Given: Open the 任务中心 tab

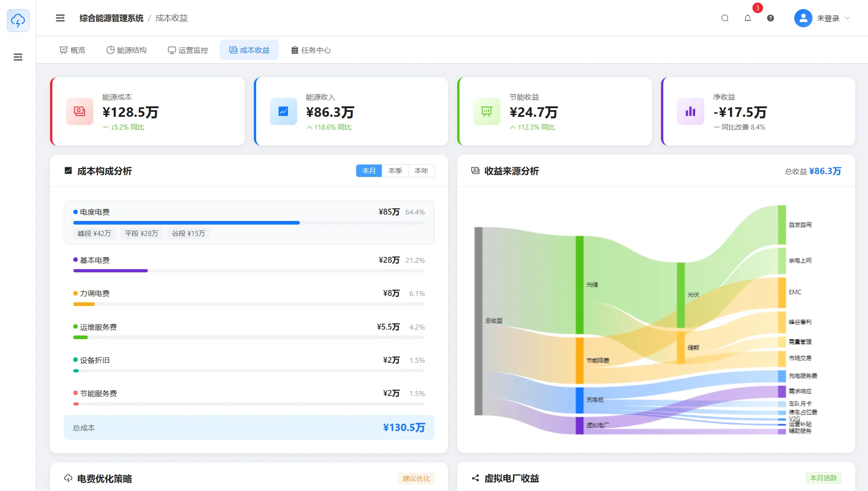Looking at the screenshot, I should pos(311,50).
